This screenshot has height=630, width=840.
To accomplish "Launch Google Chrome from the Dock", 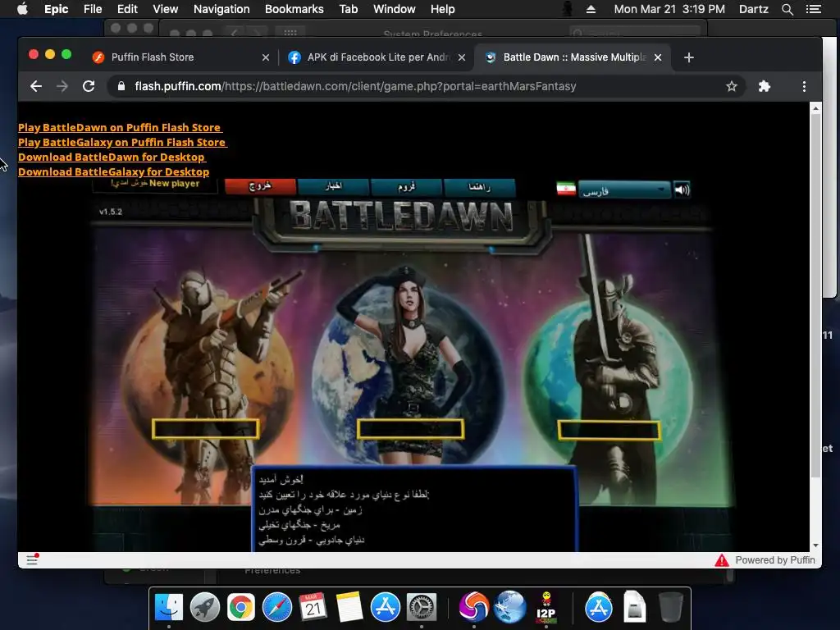I will pos(240,608).
